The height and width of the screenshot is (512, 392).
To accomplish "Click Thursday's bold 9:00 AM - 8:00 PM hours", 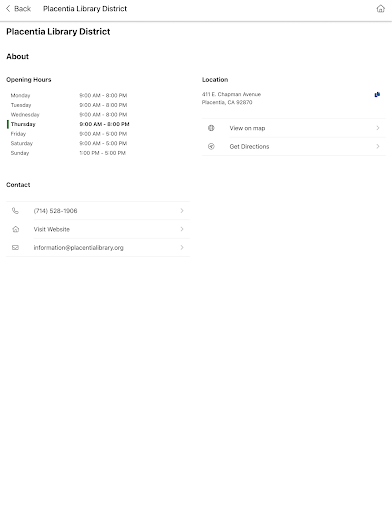I will [x=104, y=124].
